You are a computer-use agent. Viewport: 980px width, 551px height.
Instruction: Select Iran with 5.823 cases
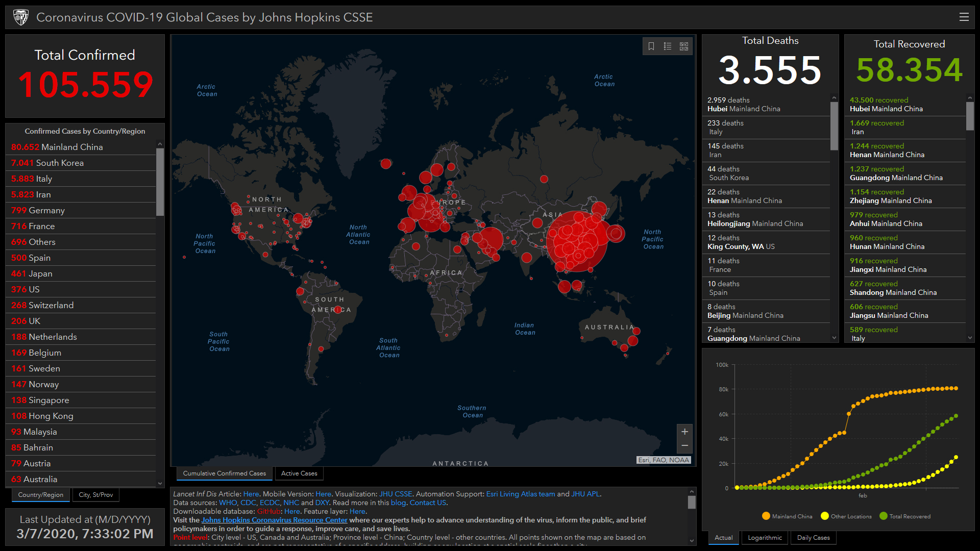click(x=81, y=194)
